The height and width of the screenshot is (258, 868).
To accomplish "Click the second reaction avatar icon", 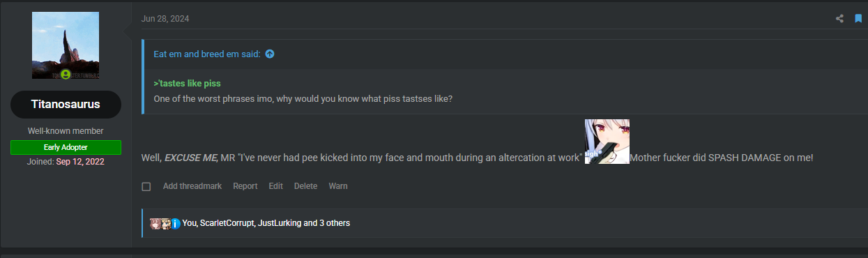I will click(x=166, y=223).
